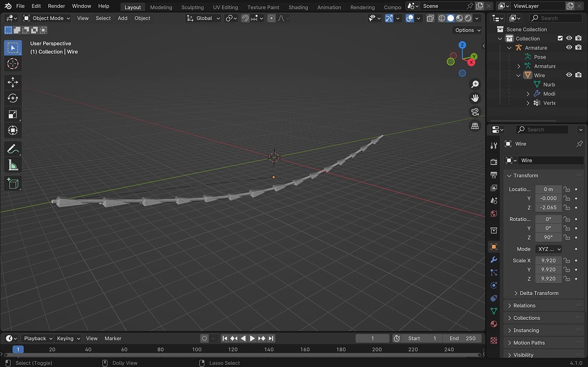Expand the Modifiers item under Wire

pos(528,93)
